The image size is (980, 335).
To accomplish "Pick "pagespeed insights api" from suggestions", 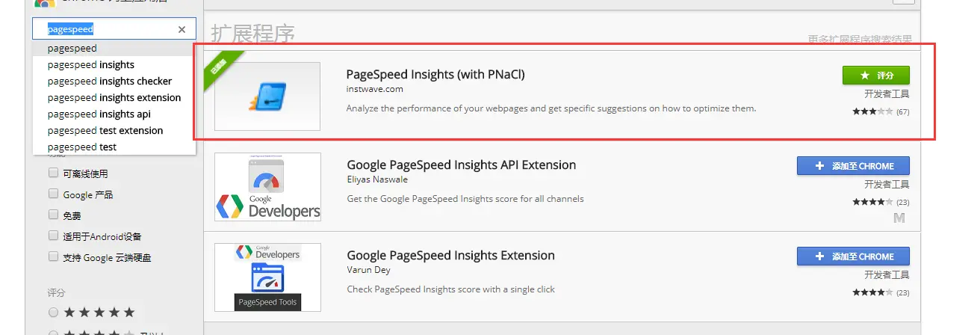I will click(x=99, y=114).
